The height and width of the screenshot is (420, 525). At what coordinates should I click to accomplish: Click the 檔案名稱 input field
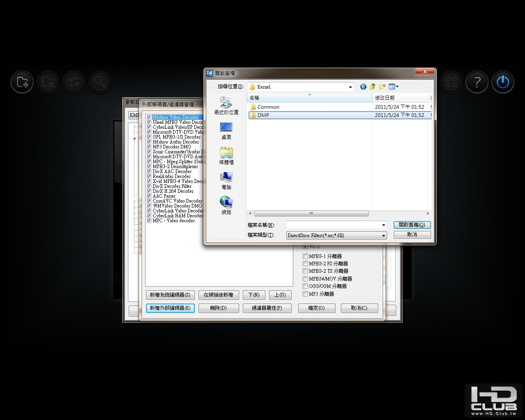point(333,225)
